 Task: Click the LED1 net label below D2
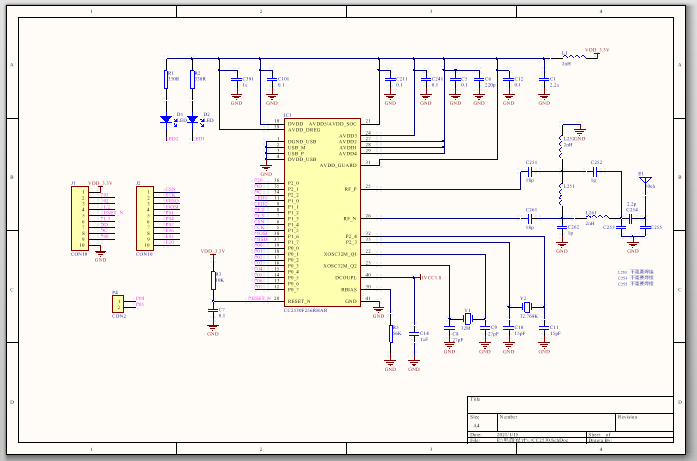198,139
